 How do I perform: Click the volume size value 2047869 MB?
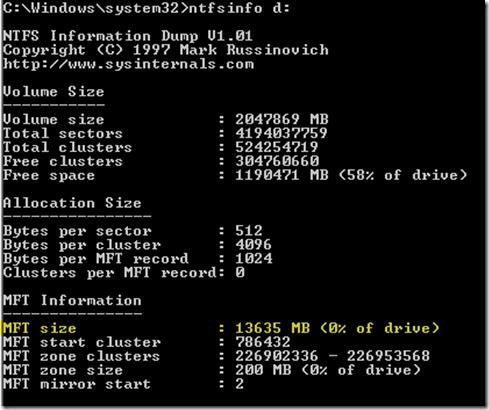coord(282,119)
